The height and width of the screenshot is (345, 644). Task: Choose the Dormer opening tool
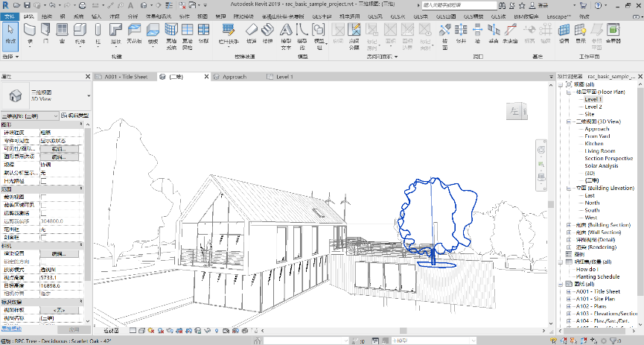[510, 34]
